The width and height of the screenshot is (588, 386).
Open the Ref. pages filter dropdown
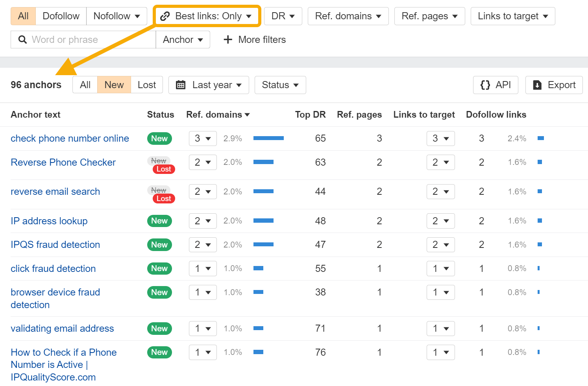point(429,16)
